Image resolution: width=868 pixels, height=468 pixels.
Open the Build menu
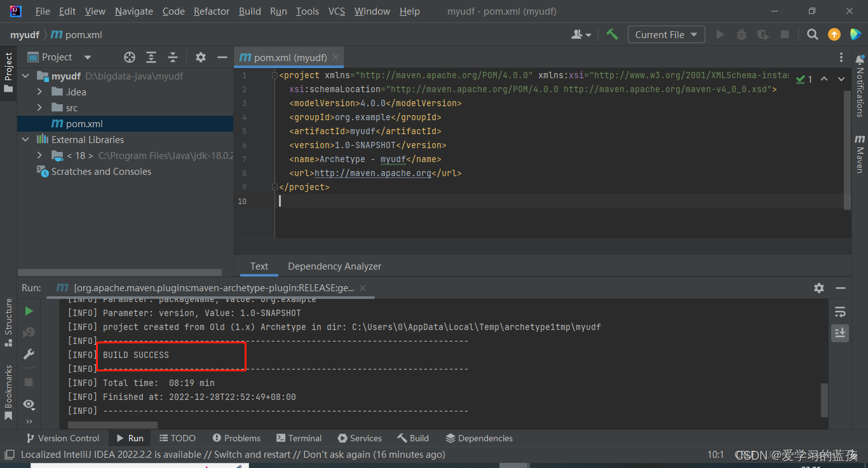click(250, 11)
